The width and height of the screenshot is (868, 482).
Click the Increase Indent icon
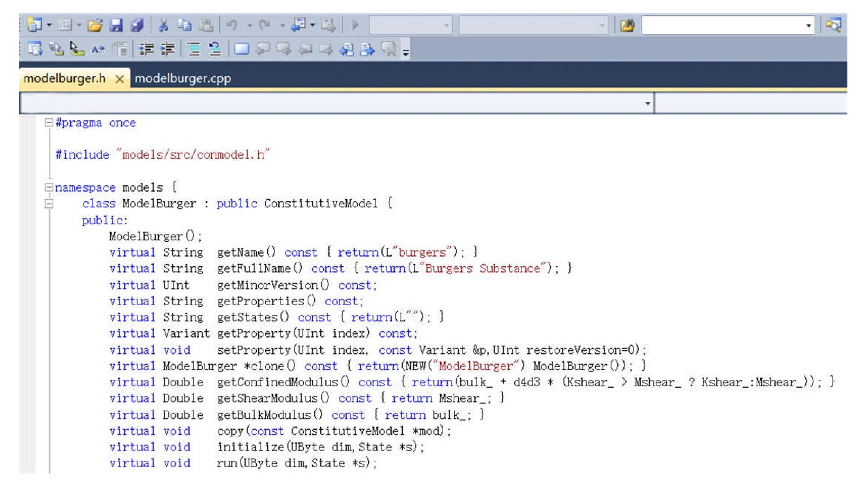(x=167, y=49)
